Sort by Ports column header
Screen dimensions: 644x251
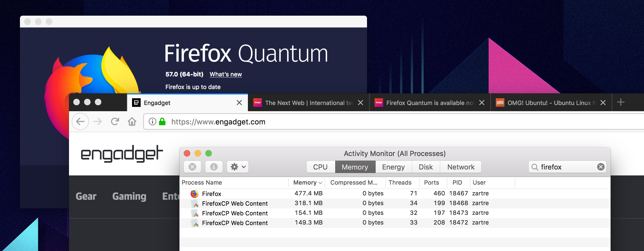coord(433,182)
